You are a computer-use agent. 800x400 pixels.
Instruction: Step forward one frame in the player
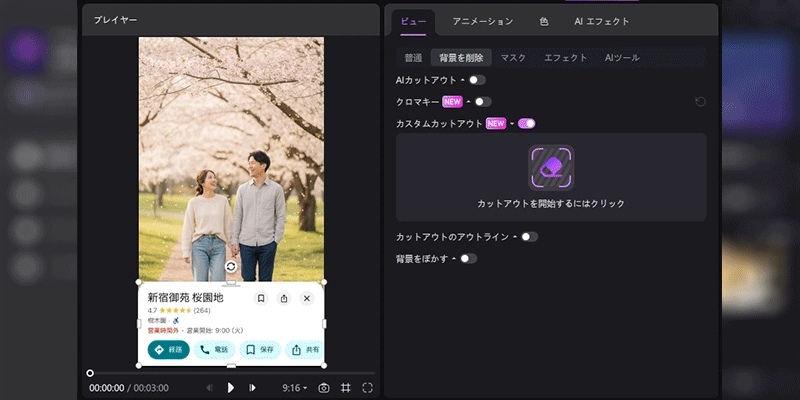pos(252,388)
